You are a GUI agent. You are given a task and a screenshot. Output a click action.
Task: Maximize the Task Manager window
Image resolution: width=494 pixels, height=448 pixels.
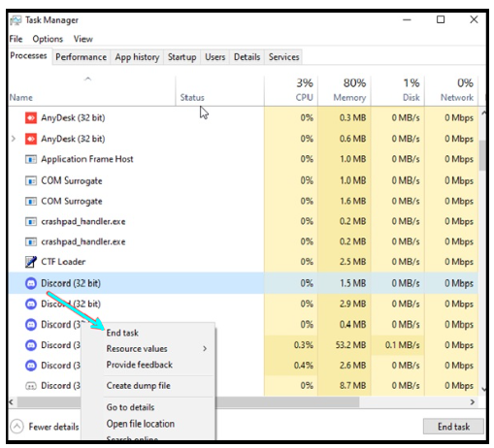pos(441,19)
